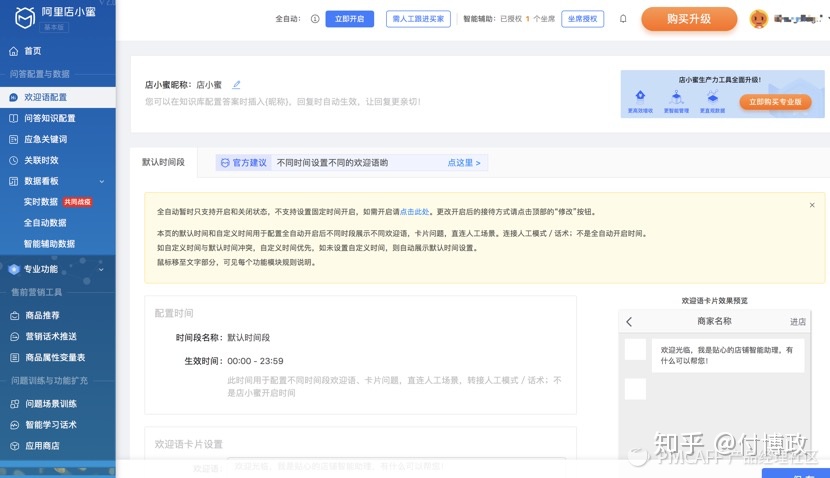Click the 问题场景训练 icon
Screen dimensions: 830x478
[15, 403]
